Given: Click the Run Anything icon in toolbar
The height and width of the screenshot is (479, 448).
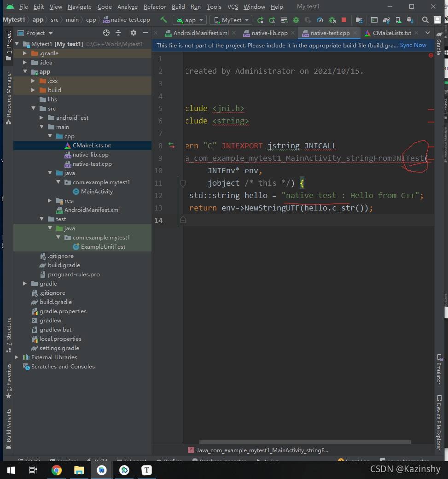Looking at the screenshot, I should (374, 20).
